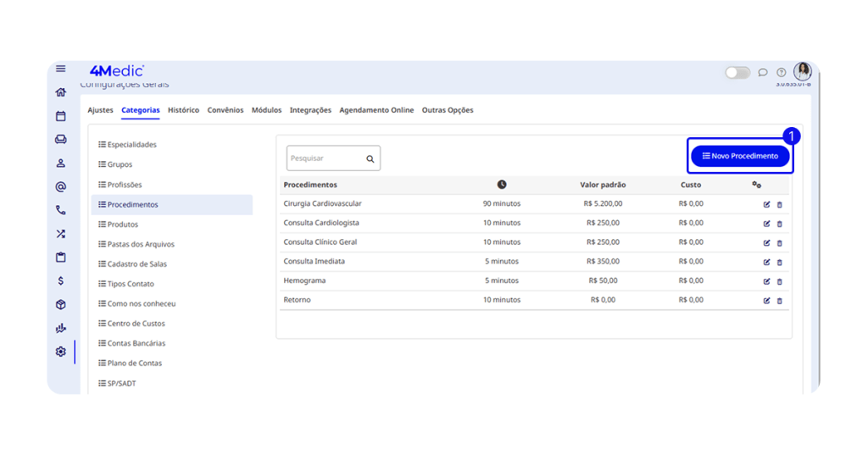Click the Pesquisar search field

325,158
